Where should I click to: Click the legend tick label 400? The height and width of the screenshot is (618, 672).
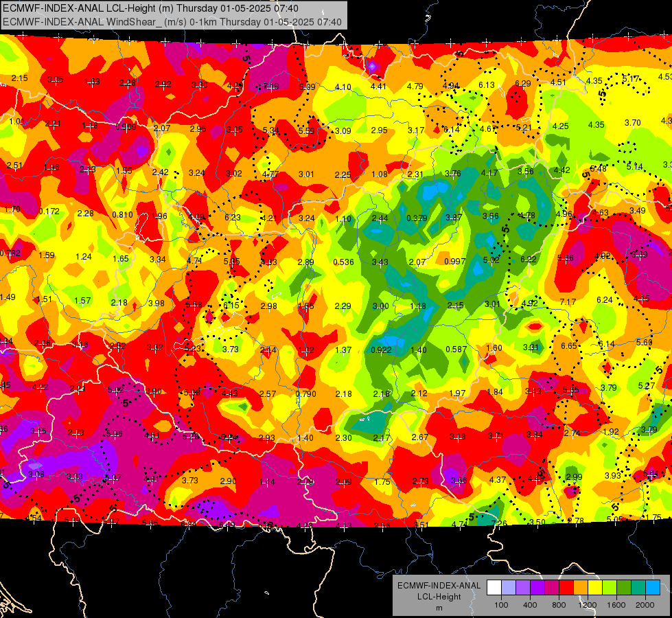(530, 605)
